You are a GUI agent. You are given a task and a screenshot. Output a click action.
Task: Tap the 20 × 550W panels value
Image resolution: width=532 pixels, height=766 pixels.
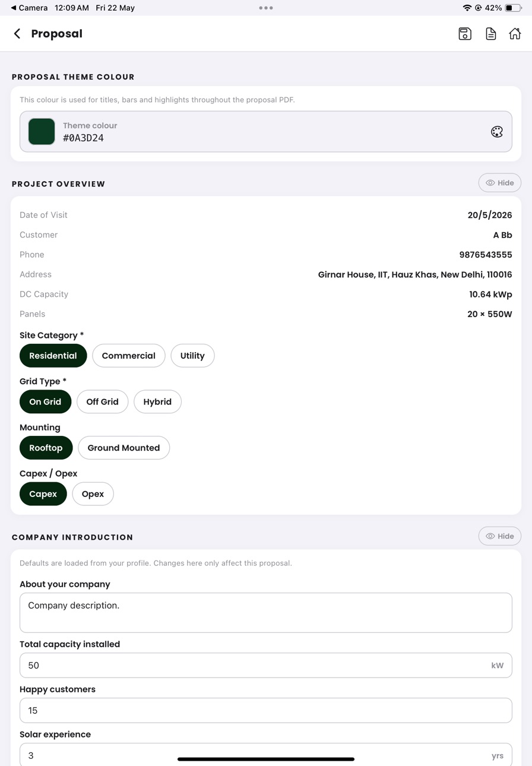(x=490, y=314)
